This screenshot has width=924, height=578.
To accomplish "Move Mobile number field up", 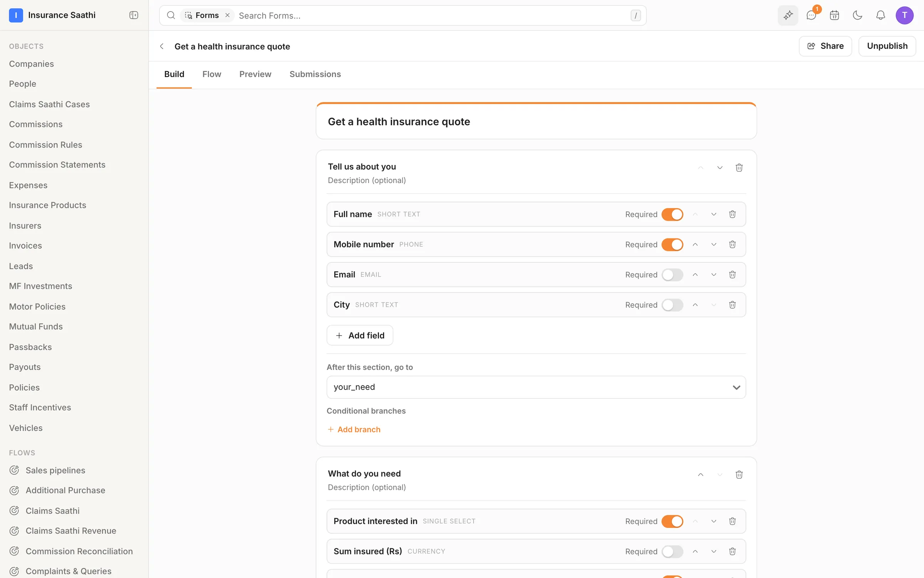I will coord(695,244).
